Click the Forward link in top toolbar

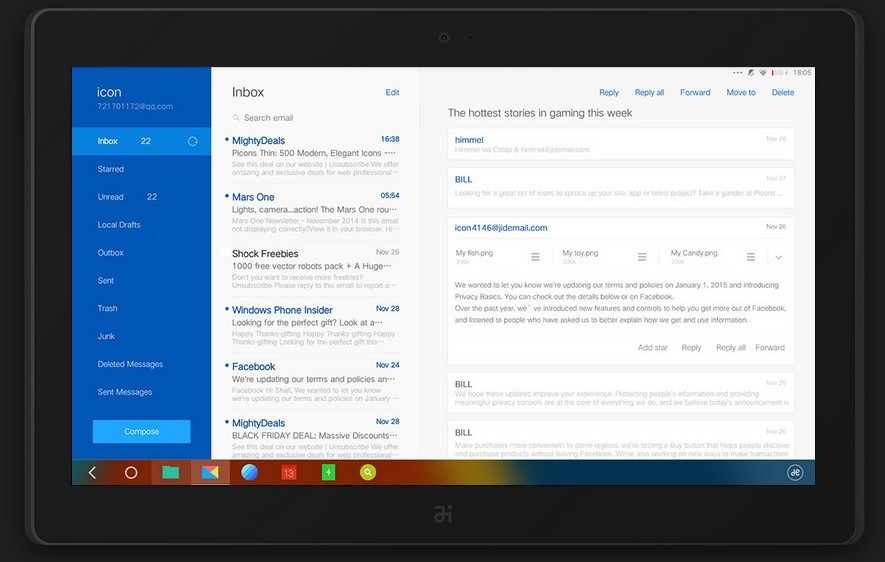[x=695, y=93]
